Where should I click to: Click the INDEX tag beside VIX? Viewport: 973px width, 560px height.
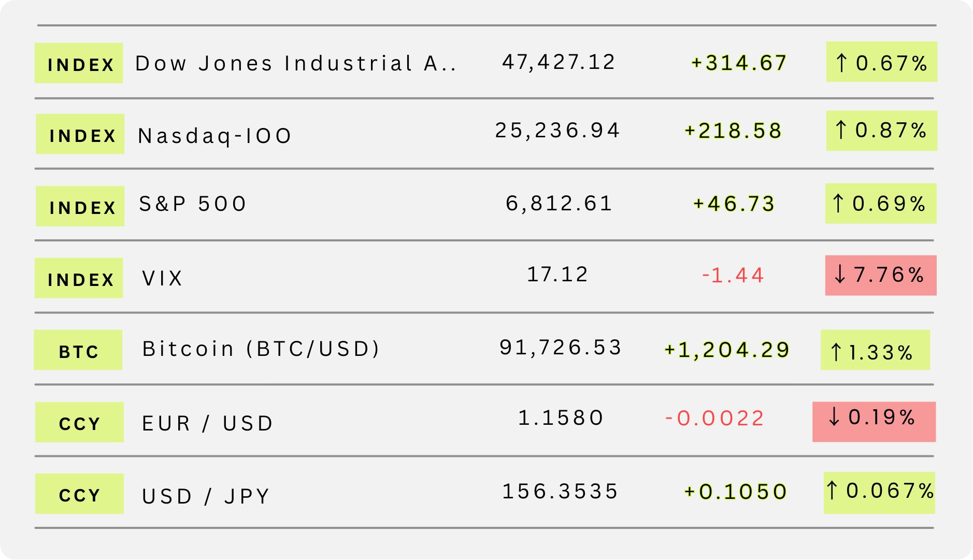tap(79, 278)
